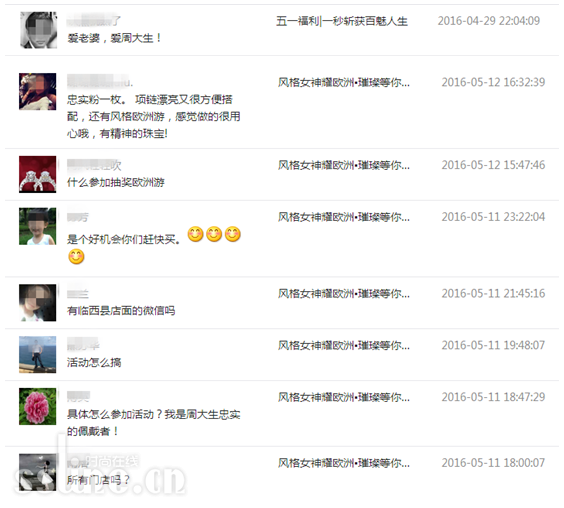Select comment text 爱老婆，爱周大生！

pyautogui.click(x=114, y=38)
